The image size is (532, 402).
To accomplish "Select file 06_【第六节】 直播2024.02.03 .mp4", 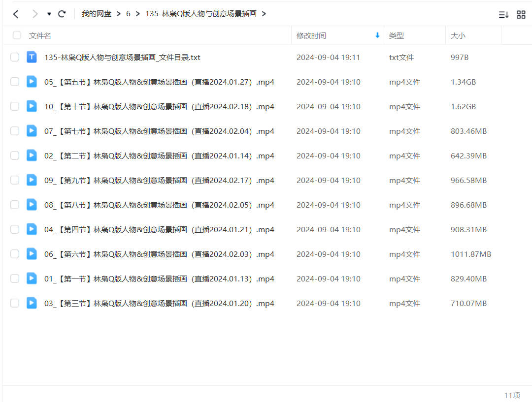I will (159, 254).
